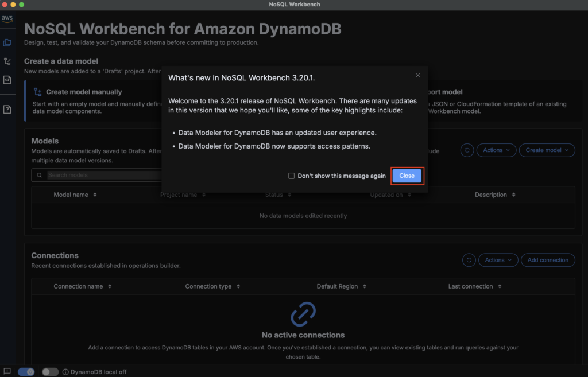Click the Add connection button
588x377 pixels.
(x=548, y=260)
